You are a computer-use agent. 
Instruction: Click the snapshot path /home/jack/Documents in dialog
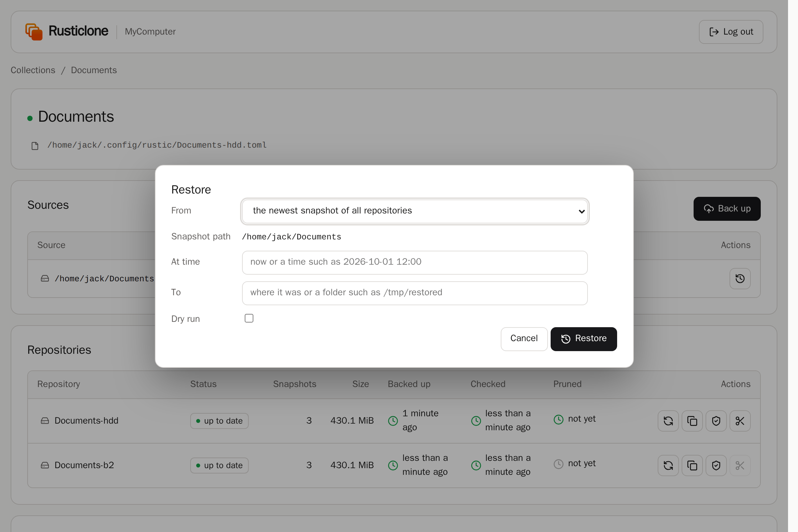click(292, 237)
